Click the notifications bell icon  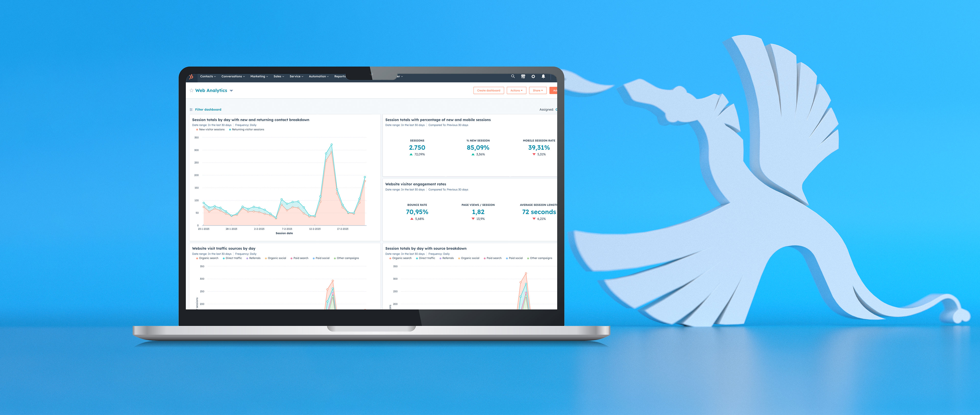click(545, 76)
